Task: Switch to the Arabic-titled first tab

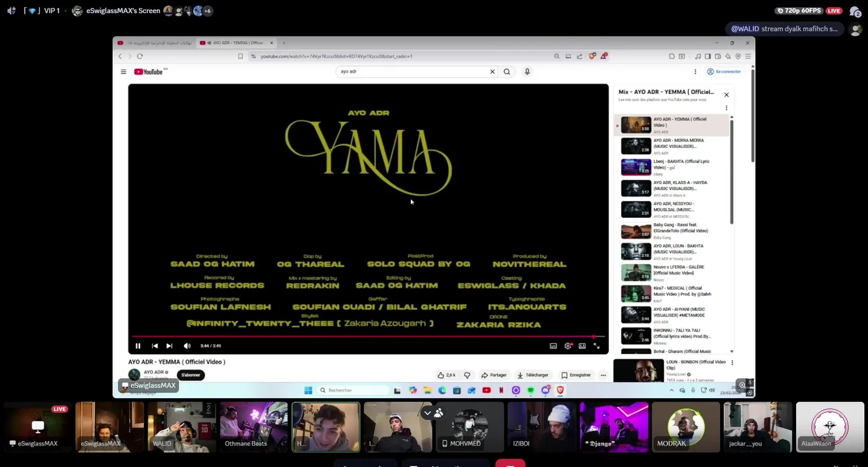Action: coord(156,43)
